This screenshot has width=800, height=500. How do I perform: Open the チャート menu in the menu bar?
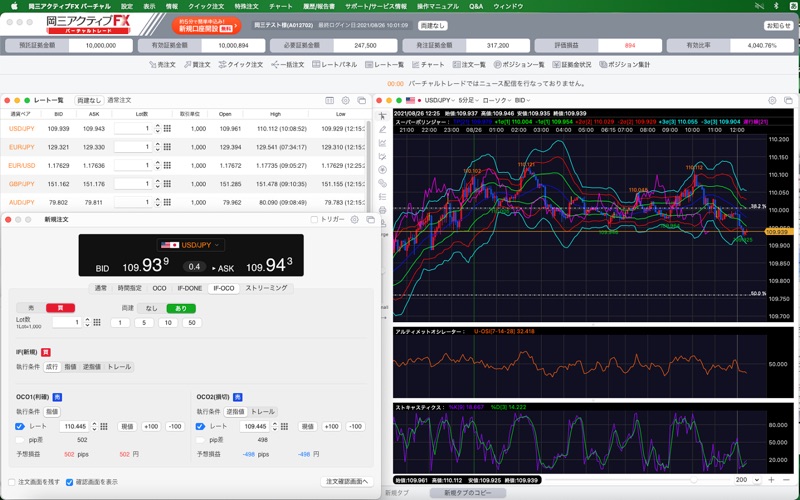281,6
